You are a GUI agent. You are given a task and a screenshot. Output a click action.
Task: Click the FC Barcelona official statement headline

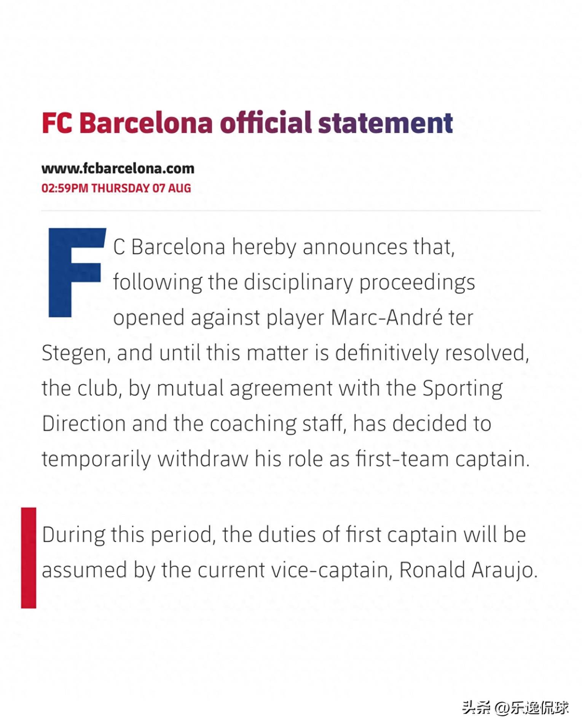pyautogui.click(x=247, y=123)
